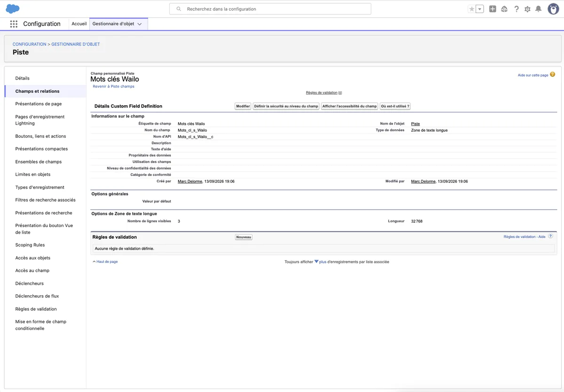Open Limites en objets
The height and width of the screenshot is (392, 564).
(33, 174)
